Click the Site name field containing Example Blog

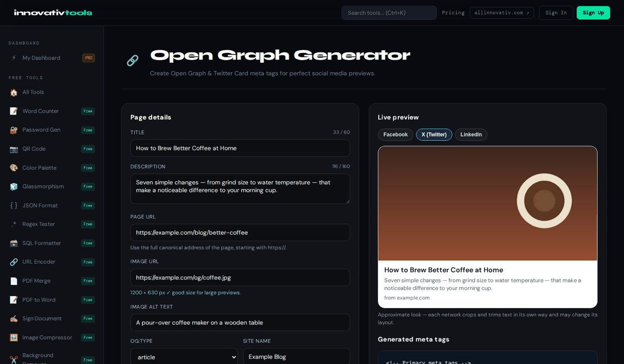tap(297, 357)
